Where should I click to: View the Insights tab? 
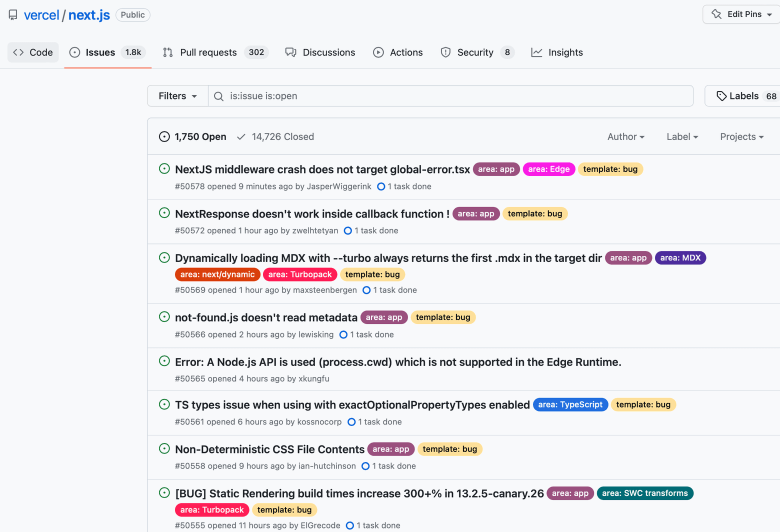(557, 52)
